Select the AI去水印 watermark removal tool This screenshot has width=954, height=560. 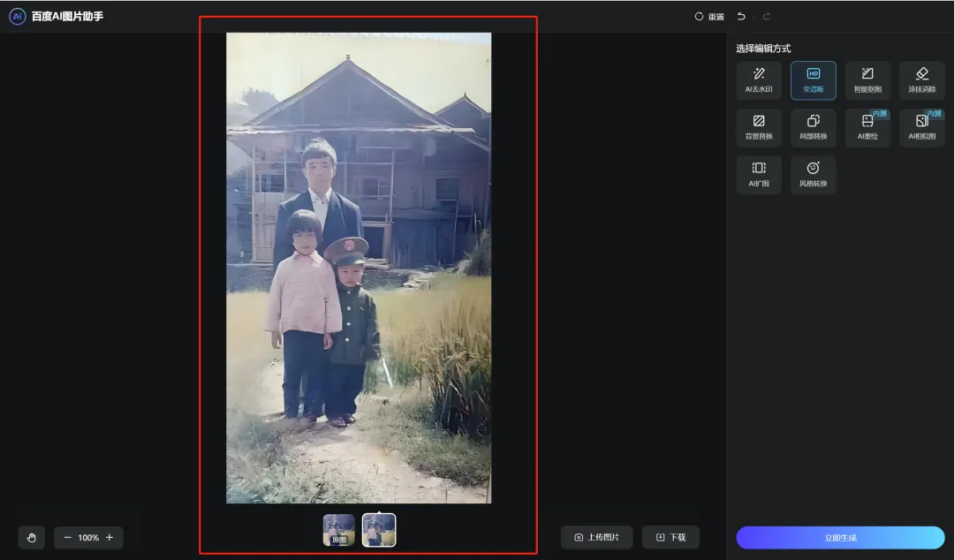click(x=759, y=79)
